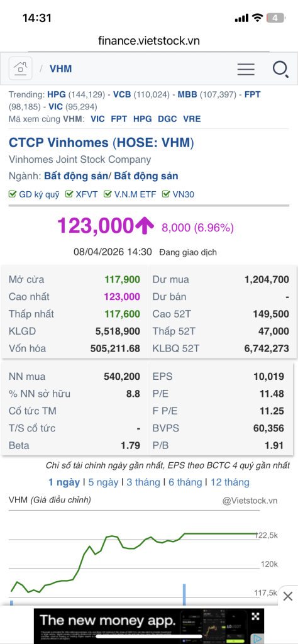This screenshot has width=298, height=644.
Task: Tap the finance.vietstock.vn address bar
Action: 149,41
